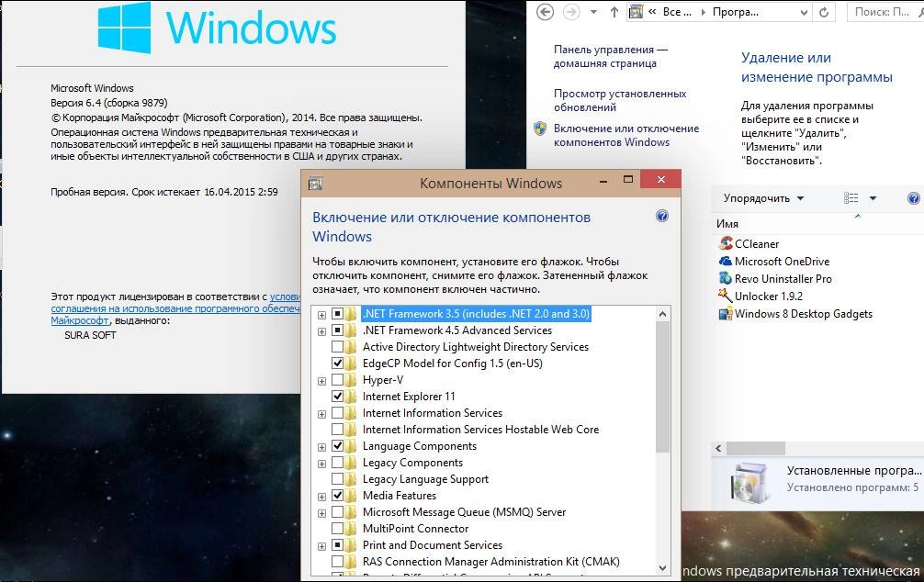Click the shield icon beside Windows features link
Viewport: 924px width, 582px height.
tap(540, 129)
